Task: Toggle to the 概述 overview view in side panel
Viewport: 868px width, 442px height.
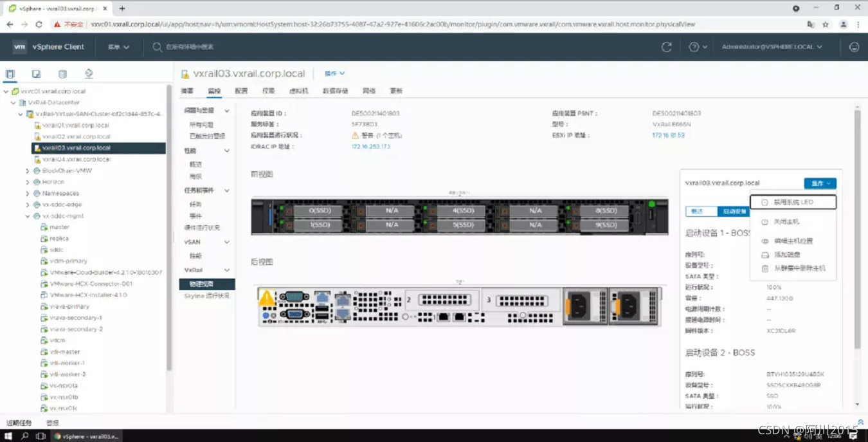Action: (x=701, y=211)
